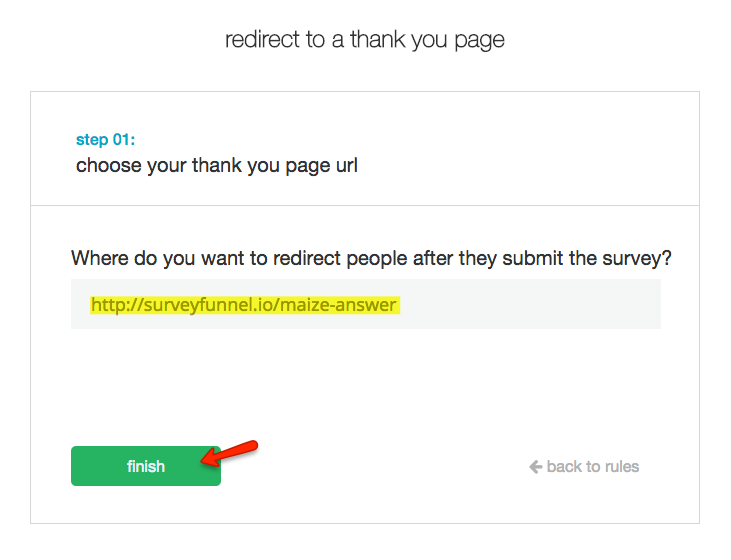Click the "Where do you want to redirect" question
Screen dimensions: 731x560
point(371,258)
